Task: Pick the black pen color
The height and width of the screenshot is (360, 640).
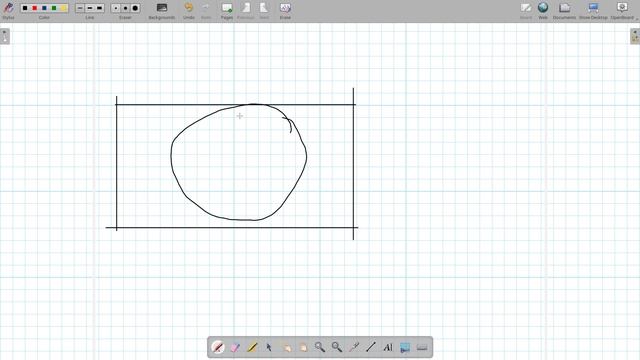Action: pyautogui.click(x=25, y=8)
